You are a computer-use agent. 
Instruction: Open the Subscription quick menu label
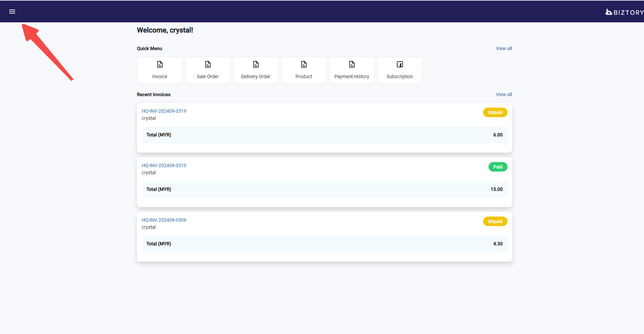click(400, 76)
